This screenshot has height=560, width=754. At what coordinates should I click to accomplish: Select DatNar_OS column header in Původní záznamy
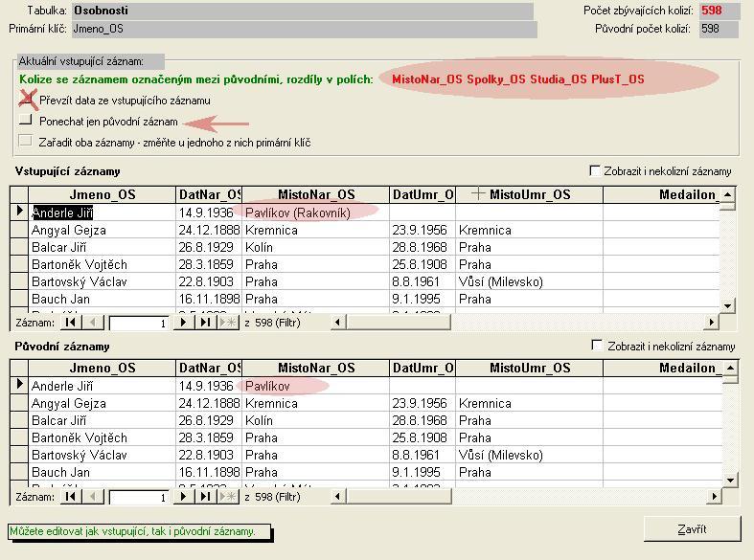coord(209,368)
